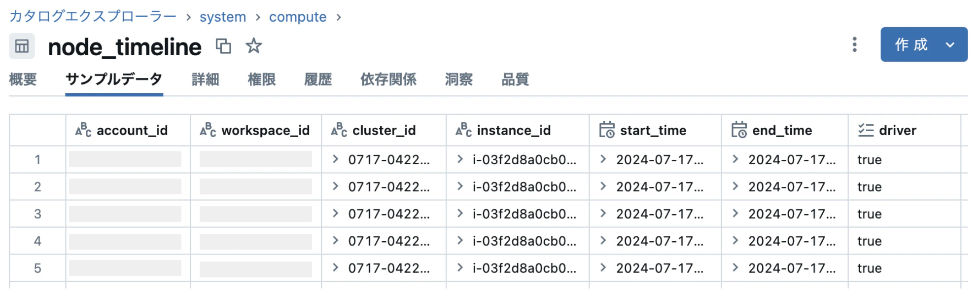Click the driver column header
The image size is (980, 296).
[x=905, y=130]
